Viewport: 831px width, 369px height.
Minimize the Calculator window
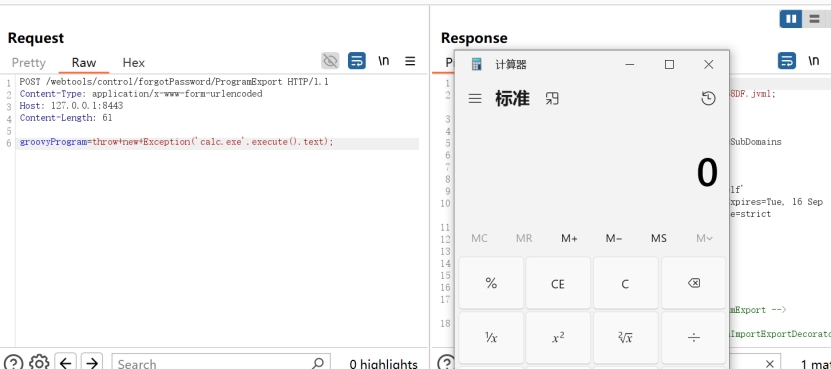(630, 64)
